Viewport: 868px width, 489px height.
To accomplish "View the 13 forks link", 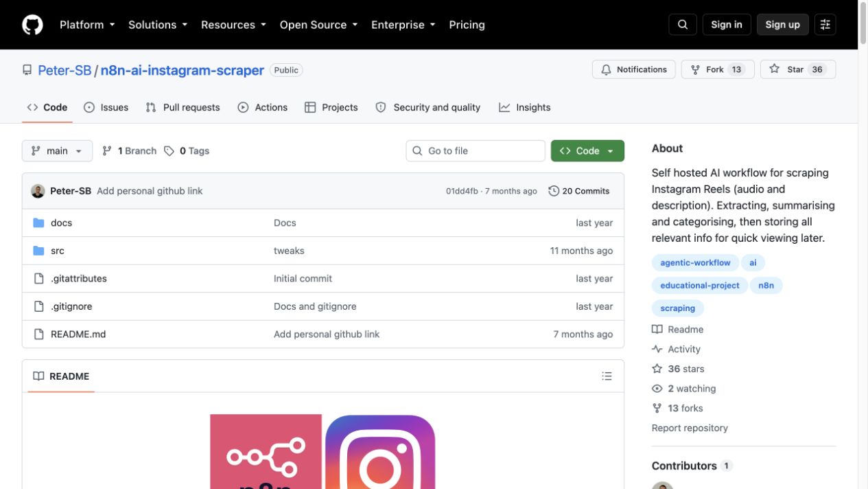I will pyautogui.click(x=678, y=408).
